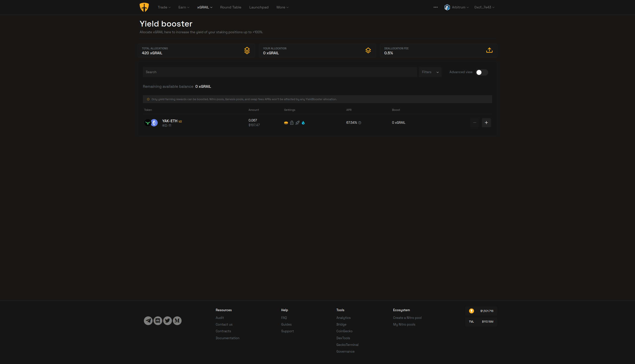Click the Search input field

point(280,72)
